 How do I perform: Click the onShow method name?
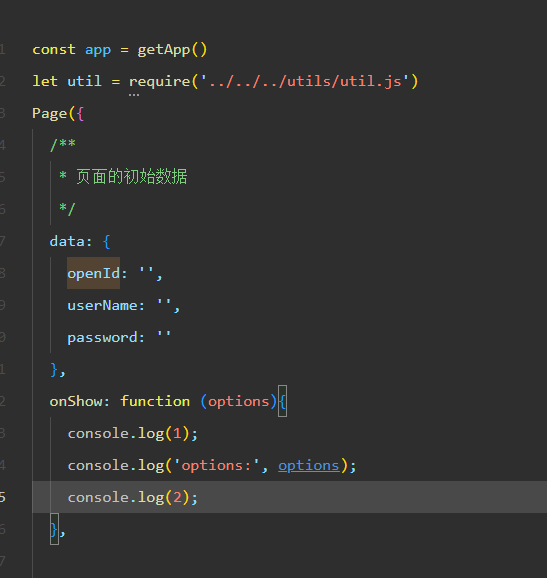point(76,401)
